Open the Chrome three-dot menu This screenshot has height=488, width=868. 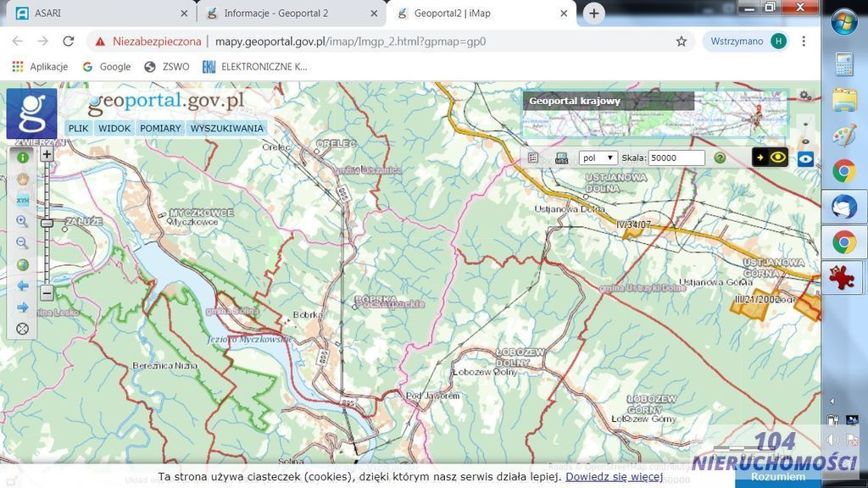tap(804, 42)
